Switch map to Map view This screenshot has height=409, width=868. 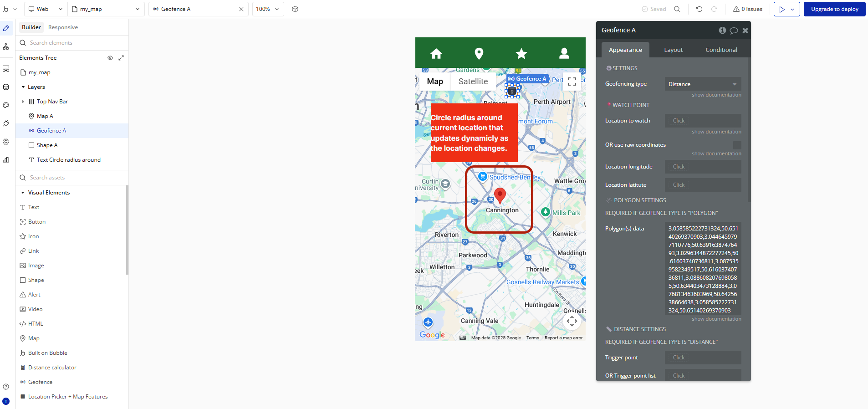click(435, 82)
